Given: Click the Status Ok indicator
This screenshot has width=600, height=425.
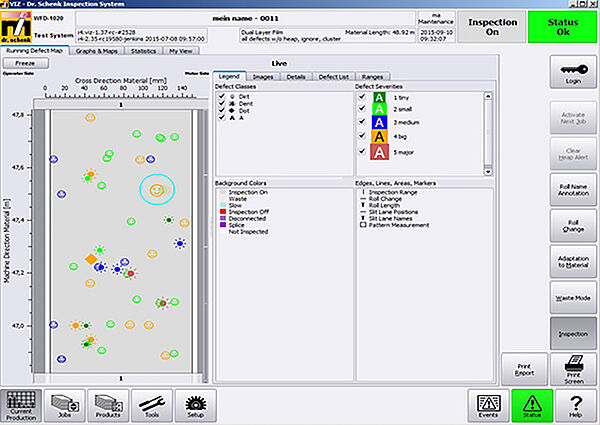Looking at the screenshot, I should 562,27.
